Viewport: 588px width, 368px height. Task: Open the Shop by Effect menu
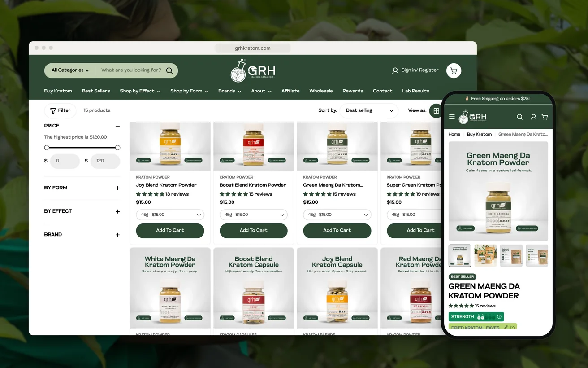coord(140,91)
